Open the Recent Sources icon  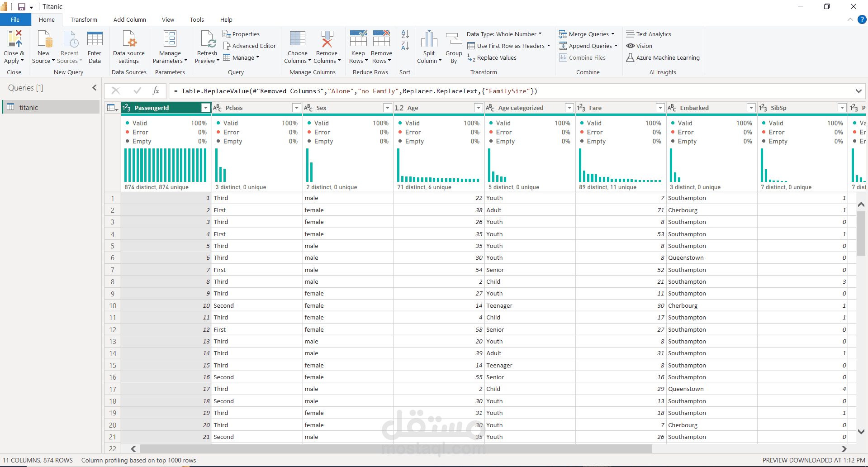point(70,39)
